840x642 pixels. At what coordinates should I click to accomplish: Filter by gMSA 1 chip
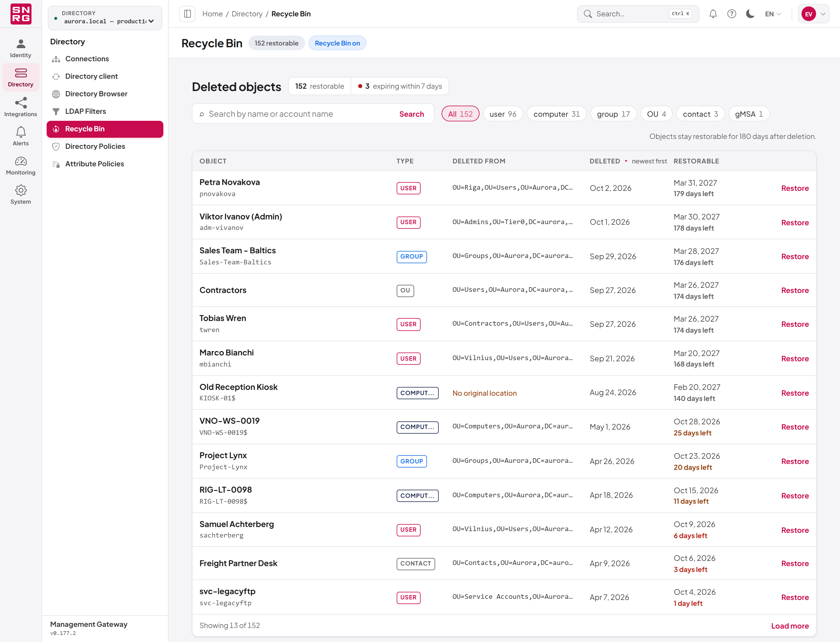pos(749,114)
